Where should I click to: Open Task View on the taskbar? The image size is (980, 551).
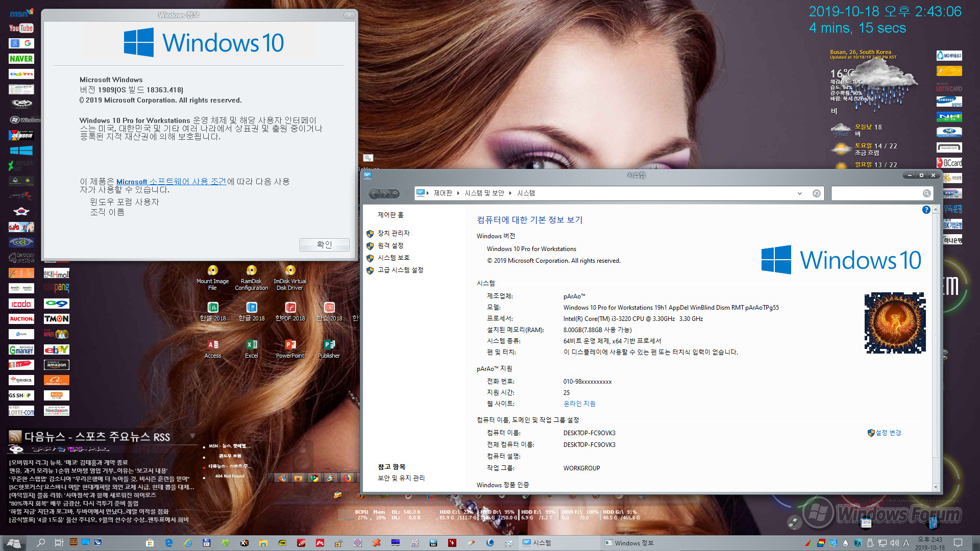pyautogui.click(x=59, y=543)
